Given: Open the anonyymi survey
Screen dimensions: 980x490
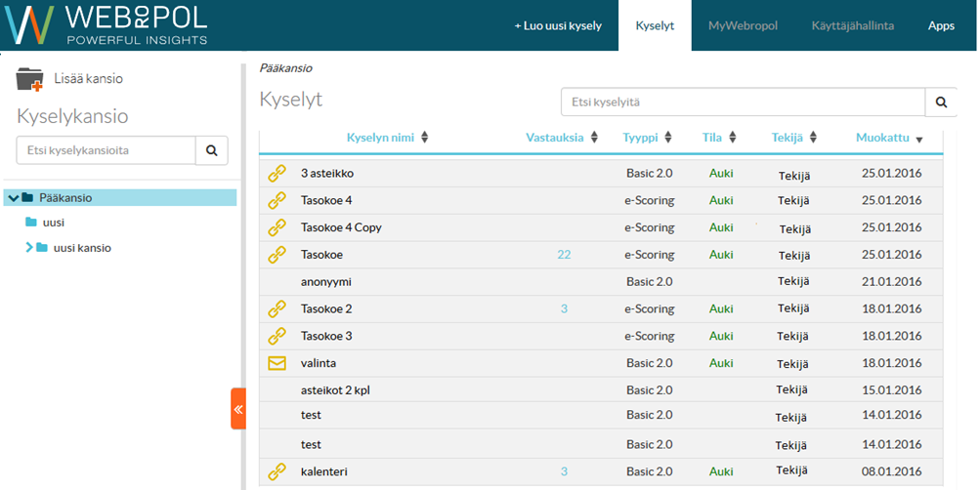Looking at the screenshot, I should pyautogui.click(x=326, y=282).
